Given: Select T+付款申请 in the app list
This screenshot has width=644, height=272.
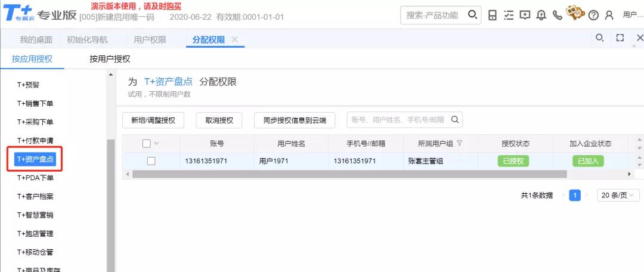Looking at the screenshot, I should point(35,141).
